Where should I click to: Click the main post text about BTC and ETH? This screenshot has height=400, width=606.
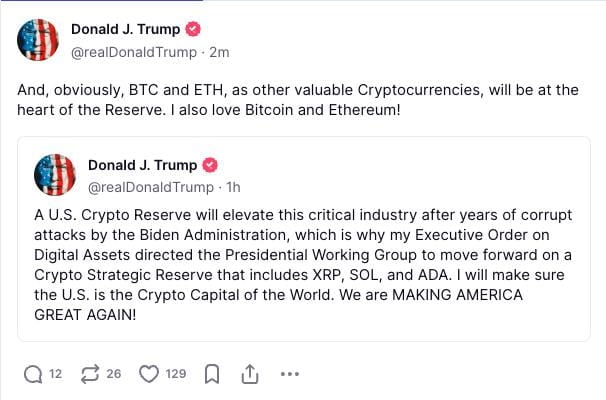(x=297, y=99)
